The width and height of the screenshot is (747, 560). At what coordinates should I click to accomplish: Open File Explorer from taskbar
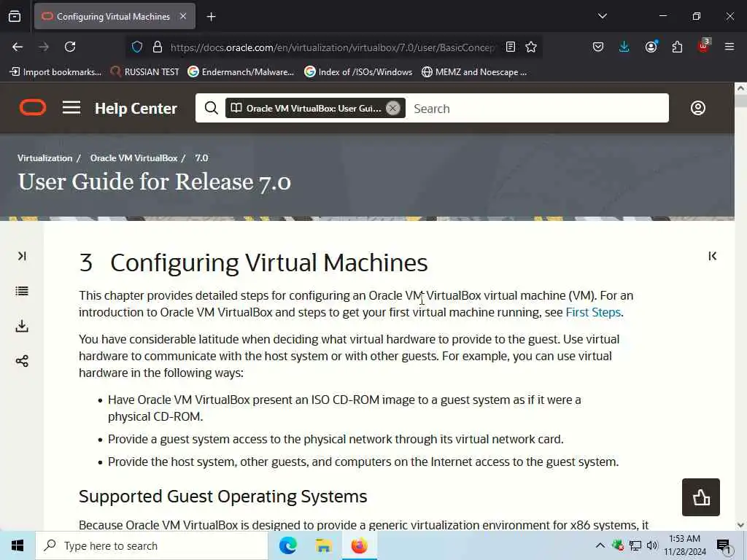tap(323, 545)
